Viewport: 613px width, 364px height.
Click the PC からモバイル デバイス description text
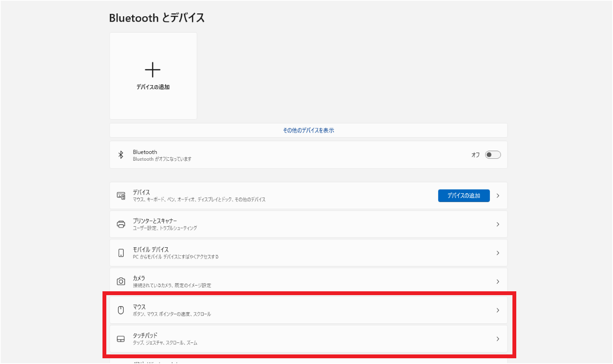coord(176,257)
